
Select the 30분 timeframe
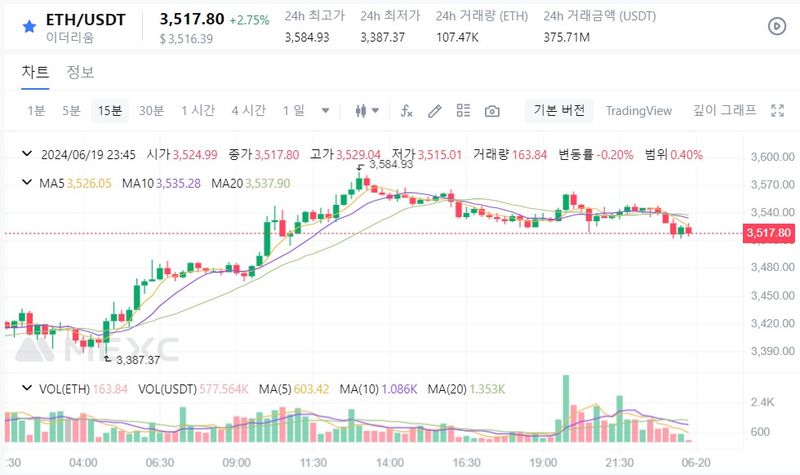click(152, 110)
